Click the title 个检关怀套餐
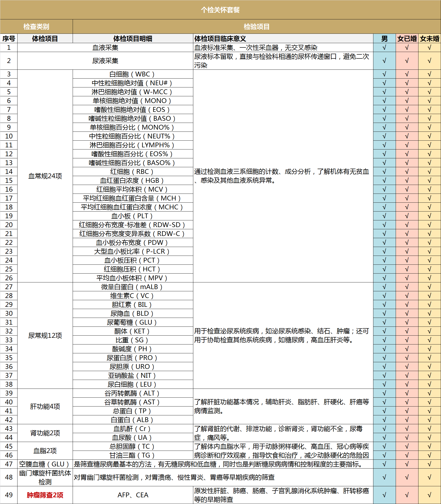This screenshot has height=504, width=441. pos(220,10)
